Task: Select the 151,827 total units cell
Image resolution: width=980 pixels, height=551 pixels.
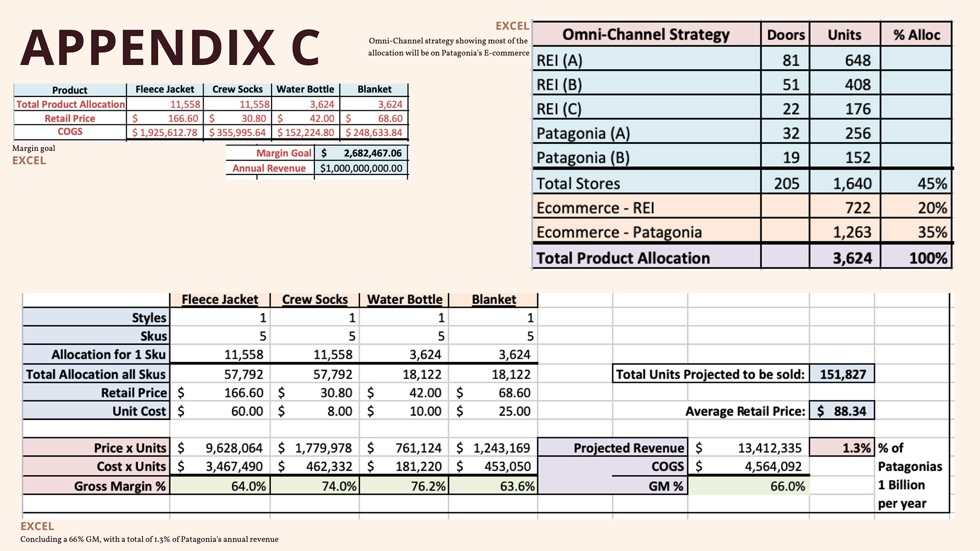Action: (x=842, y=374)
